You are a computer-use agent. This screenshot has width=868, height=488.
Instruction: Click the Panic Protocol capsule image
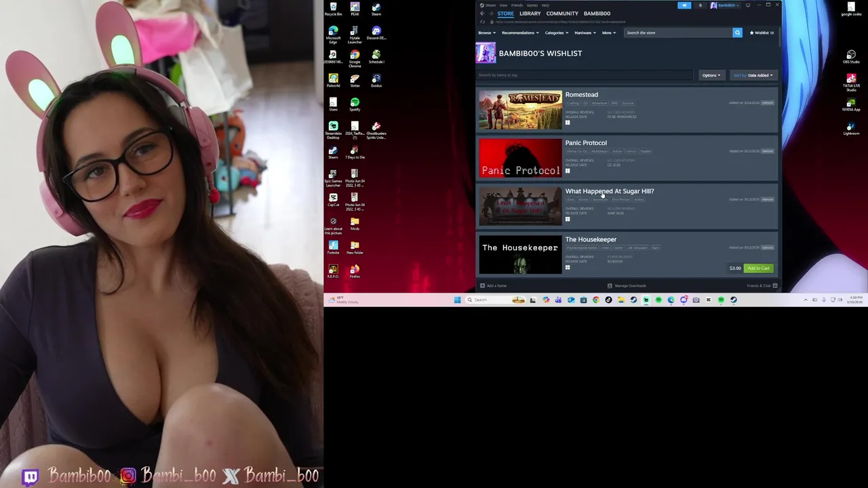click(520, 159)
